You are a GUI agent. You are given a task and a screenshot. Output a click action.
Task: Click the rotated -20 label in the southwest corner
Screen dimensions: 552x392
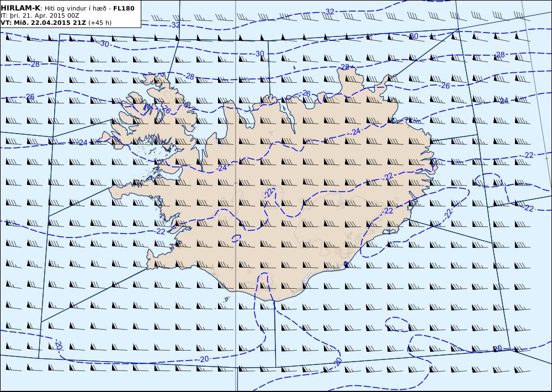point(59,346)
